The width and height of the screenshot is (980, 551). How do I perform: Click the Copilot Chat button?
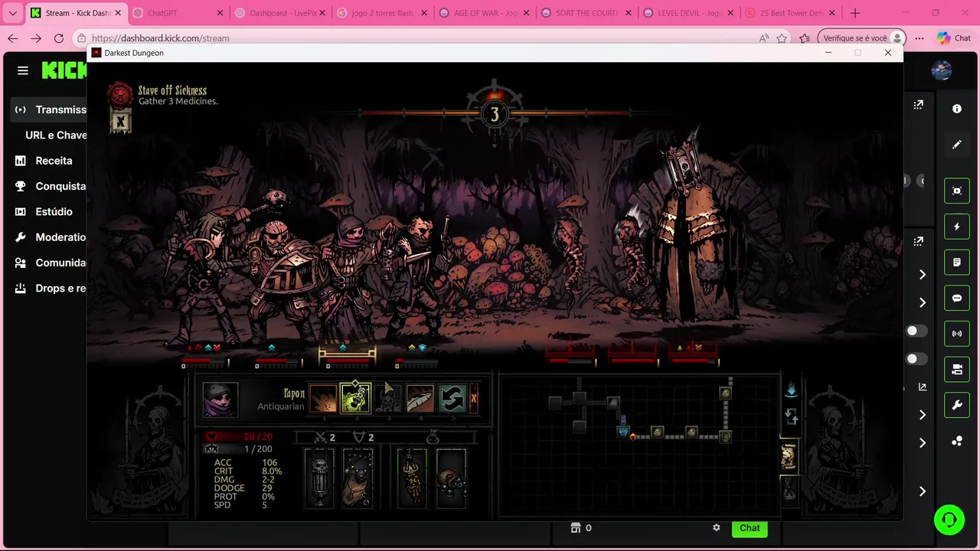(954, 38)
